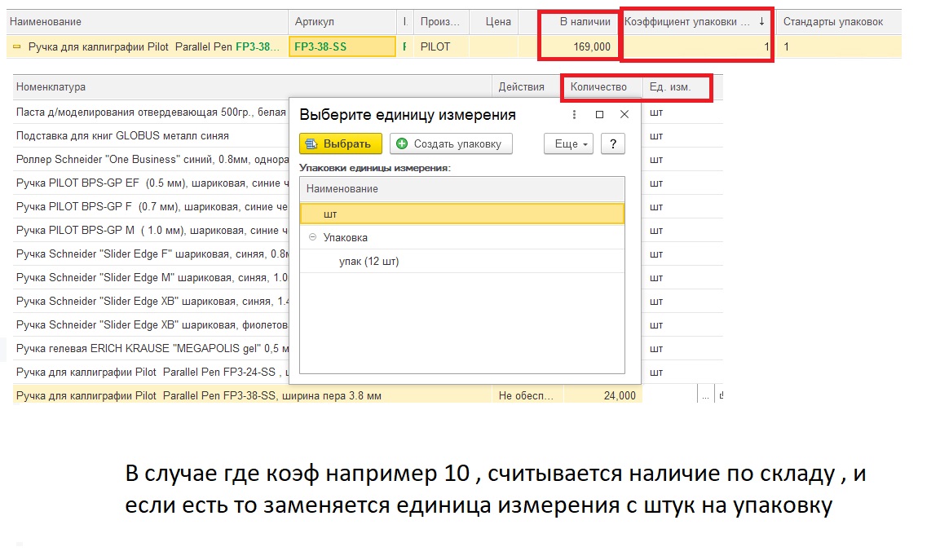Select the упак (12 шт) packaging row
The height and width of the screenshot is (560, 940).
point(368,262)
